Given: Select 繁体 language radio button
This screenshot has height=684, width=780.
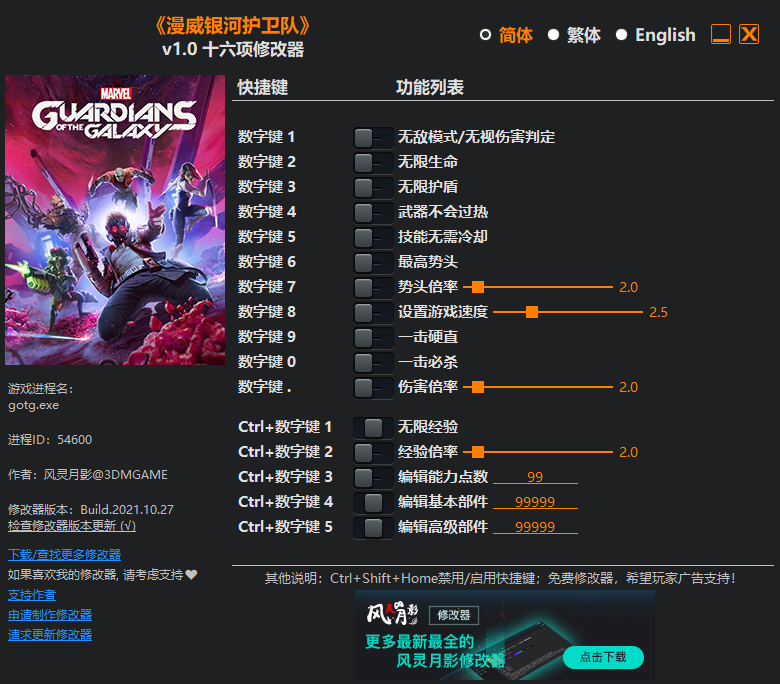Looking at the screenshot, I should point(553,35).
